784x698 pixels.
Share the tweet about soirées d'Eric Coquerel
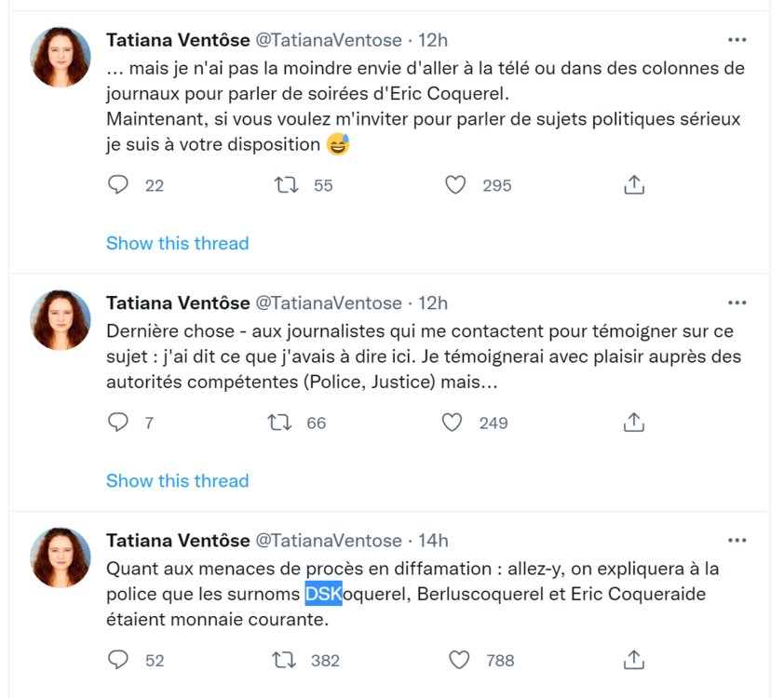click(633, 185)
